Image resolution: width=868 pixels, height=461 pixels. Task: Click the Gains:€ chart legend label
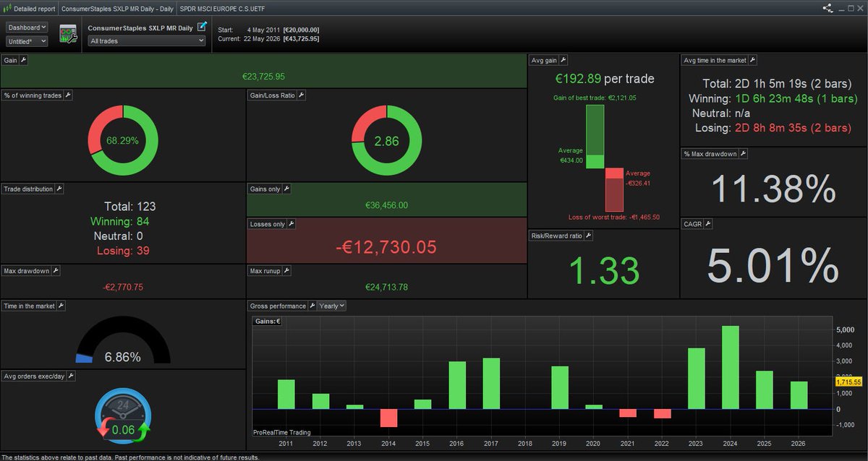(x=268, y=320)
